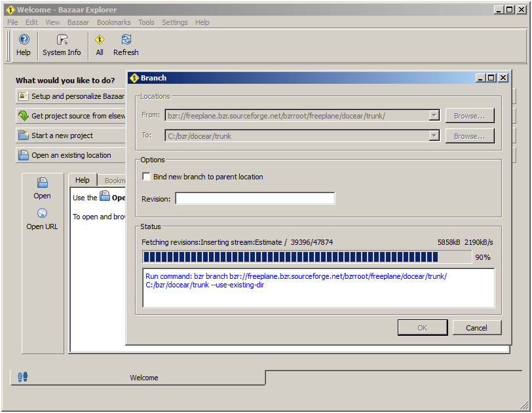This screenshot has width=532, height=413.
Task: Show System Info from toolbar
Action: (62, 45)
